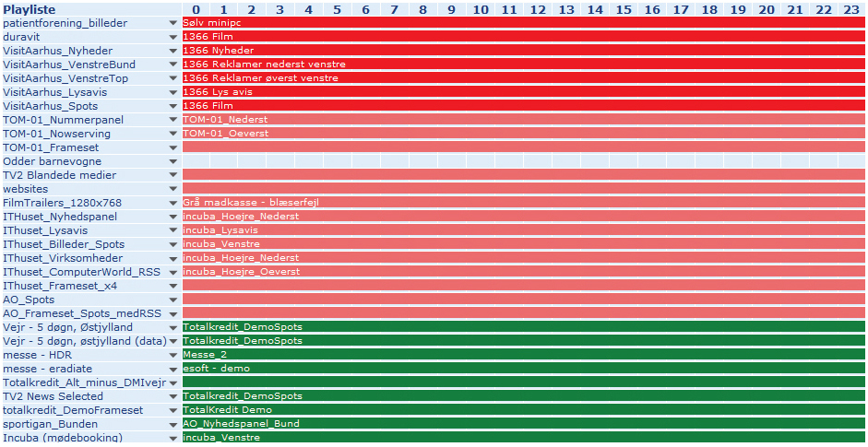Click hour 0 column header
868x447 pixels.
196,9
